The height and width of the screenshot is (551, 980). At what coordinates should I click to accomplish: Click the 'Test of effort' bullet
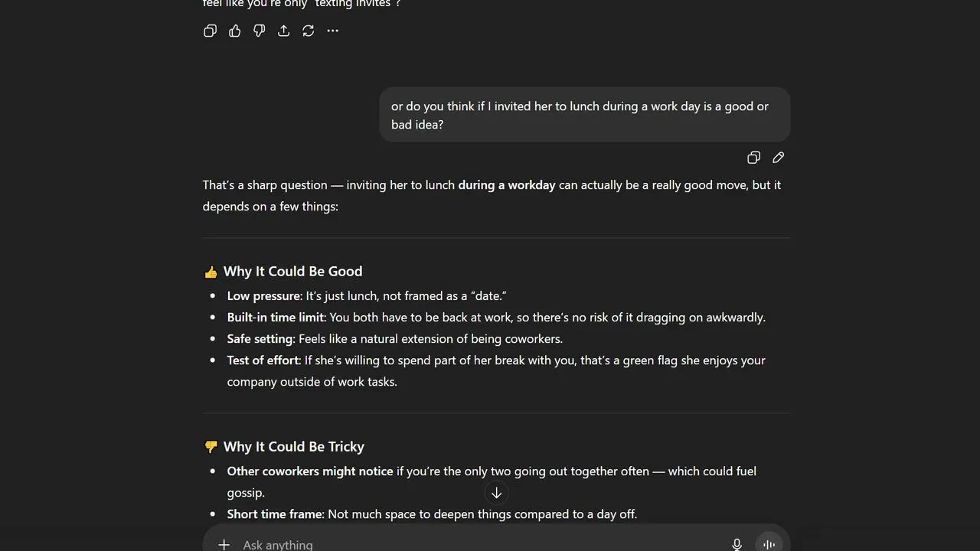(x=496, y=370)
